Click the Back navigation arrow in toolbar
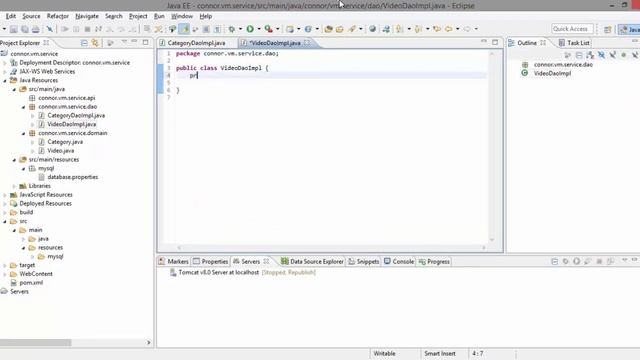Viewport: 640px width, 360px height. click(448, 29)
